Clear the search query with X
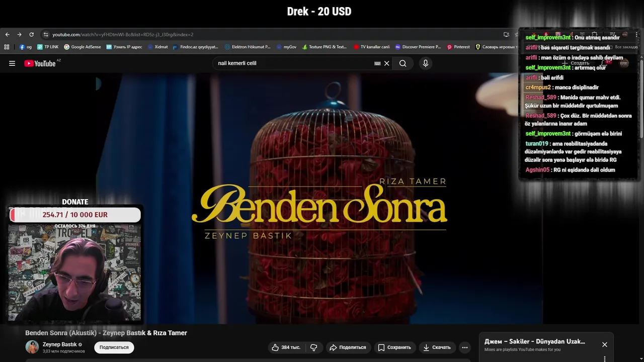This screenshot has width=644, height=362. pyautogui.click(x=387, y=63)
